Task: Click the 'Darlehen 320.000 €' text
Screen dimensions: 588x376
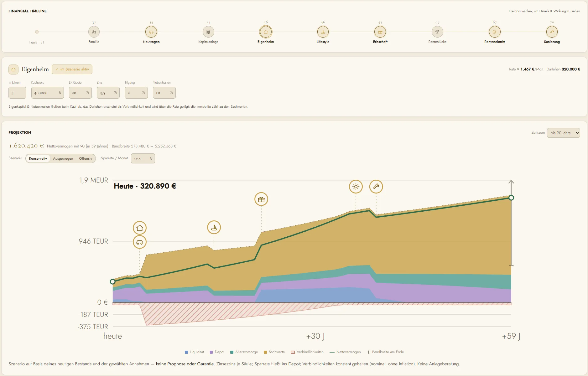Action: (563, 69)
